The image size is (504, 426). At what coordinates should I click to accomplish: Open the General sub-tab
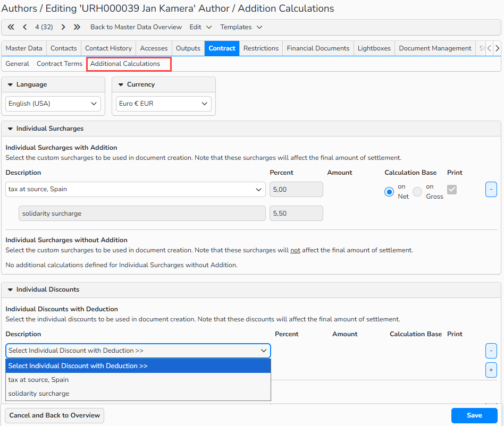click(18, 64)
